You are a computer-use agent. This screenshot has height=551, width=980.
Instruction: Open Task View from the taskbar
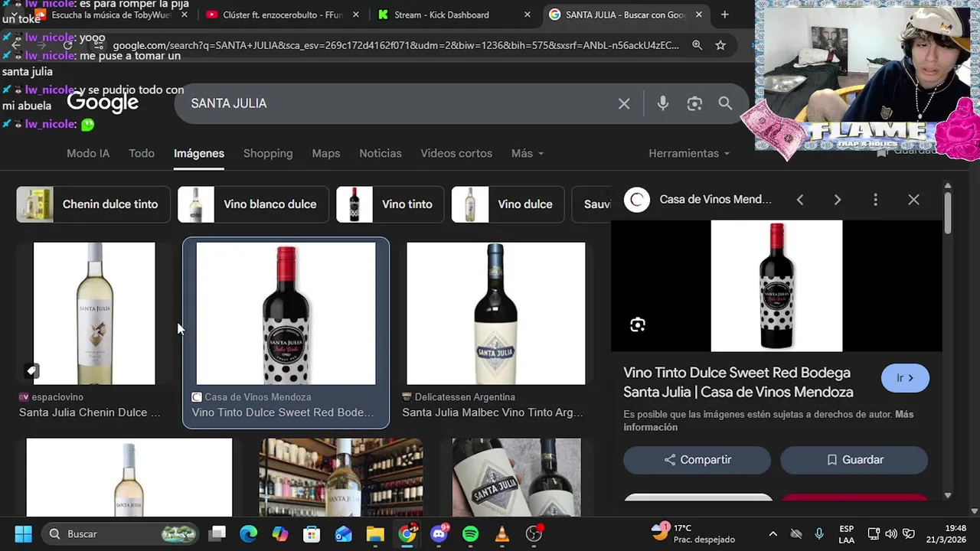(217, 533)
